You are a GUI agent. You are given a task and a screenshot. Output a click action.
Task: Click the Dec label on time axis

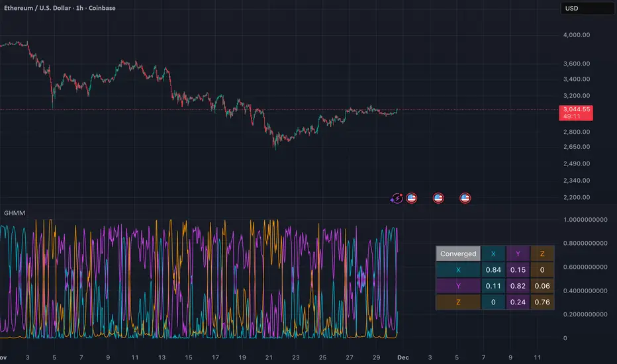coord(403,357)
